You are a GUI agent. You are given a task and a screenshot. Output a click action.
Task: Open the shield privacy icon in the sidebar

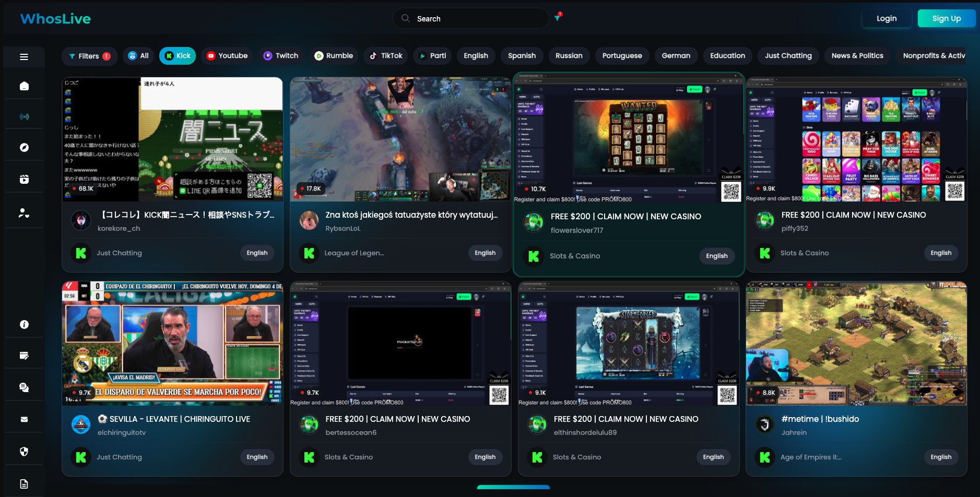tap(24, 452)
